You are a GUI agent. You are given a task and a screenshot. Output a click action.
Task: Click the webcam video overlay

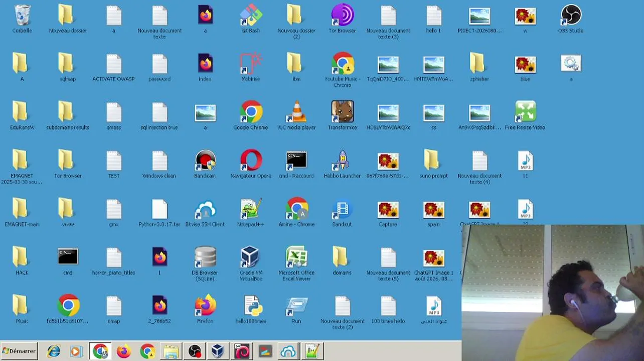tap(553, 293)
